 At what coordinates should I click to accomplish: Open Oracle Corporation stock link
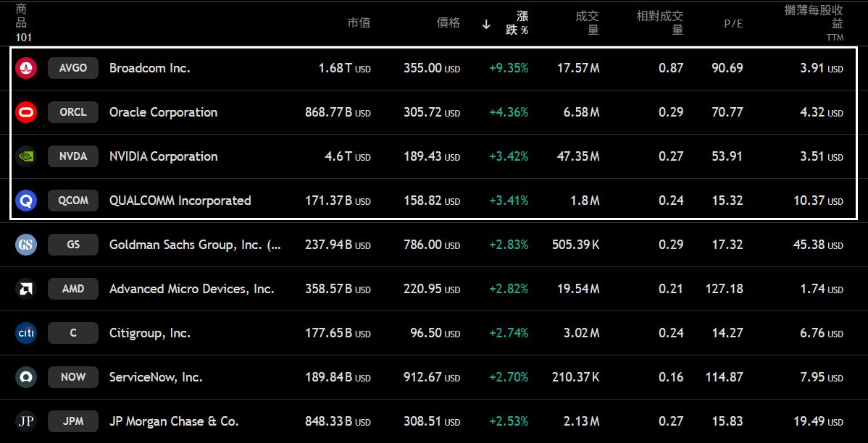163,112
